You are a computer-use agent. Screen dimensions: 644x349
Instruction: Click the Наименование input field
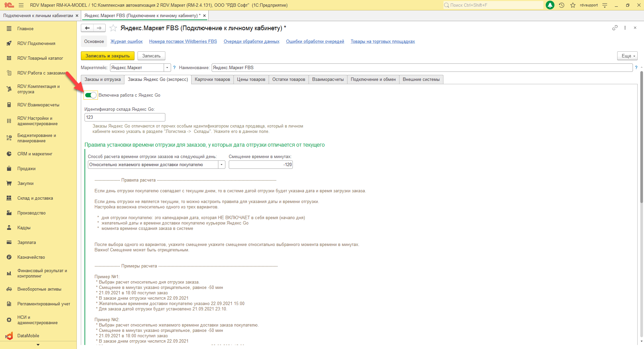(x=422, y=68)
